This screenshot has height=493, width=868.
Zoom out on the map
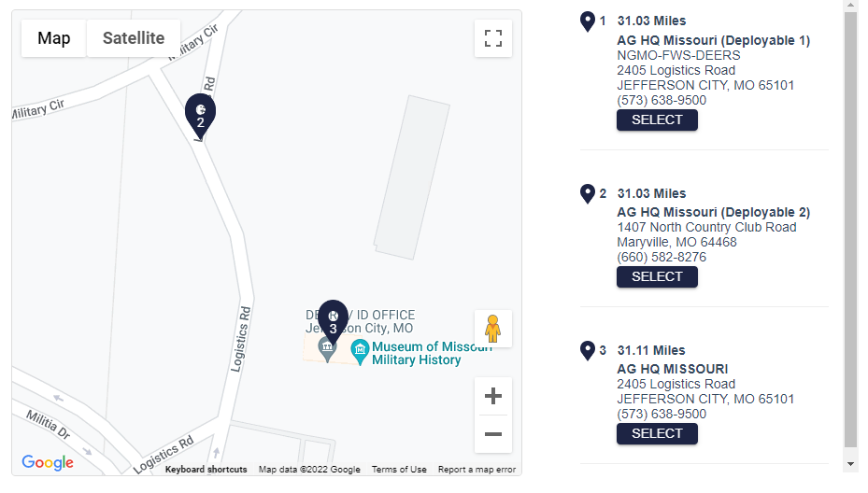[x=492, y=434]
